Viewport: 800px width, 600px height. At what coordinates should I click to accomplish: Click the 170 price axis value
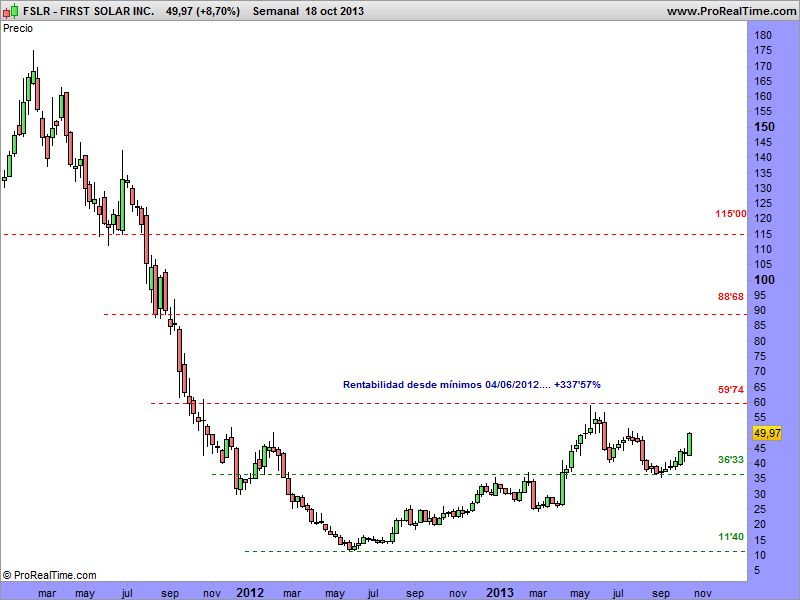point(763,66)
